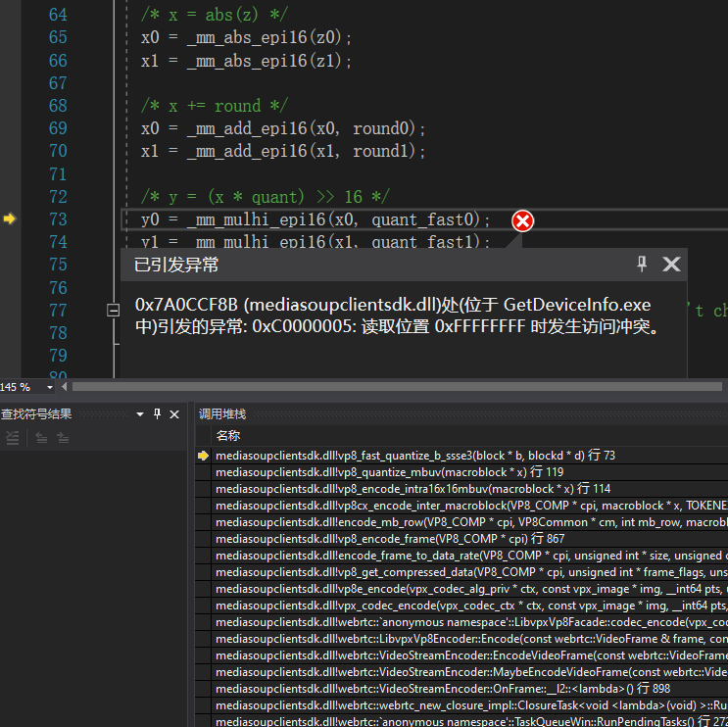The height and width of the screenshot is (727, 728).
Task: Click line number 73 in the editor margin
Action: click(x=58, y=219)
